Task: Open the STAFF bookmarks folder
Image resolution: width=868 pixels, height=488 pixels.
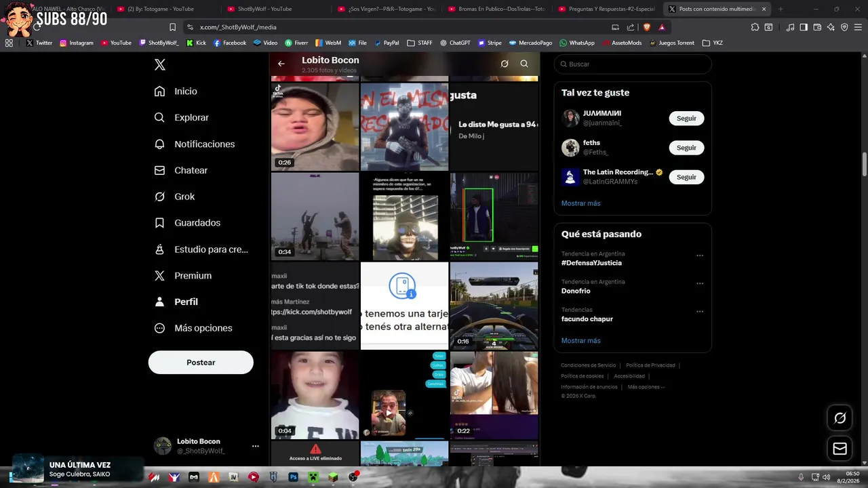Action: tap(420, 43)
